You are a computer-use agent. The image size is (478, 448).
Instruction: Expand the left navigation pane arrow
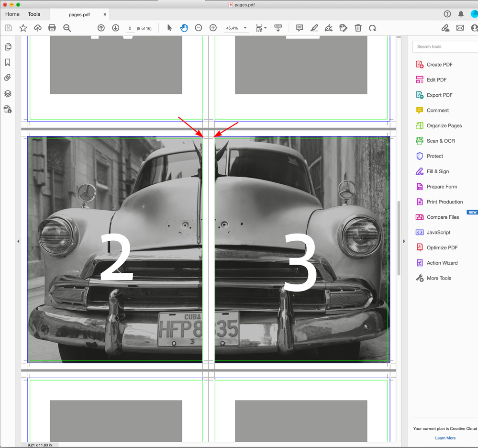[x=18, y=241]
